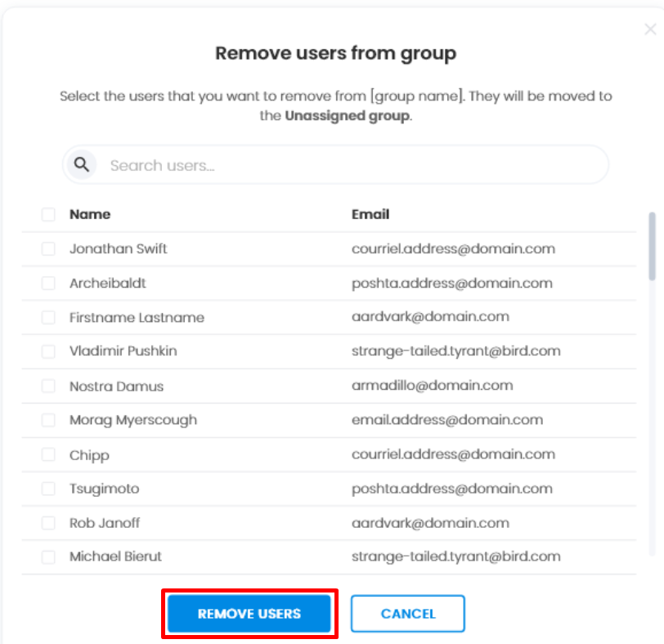Select the Firstname Lastname checkbox
Screen dimensions: 664x644
tap(47, 317)
